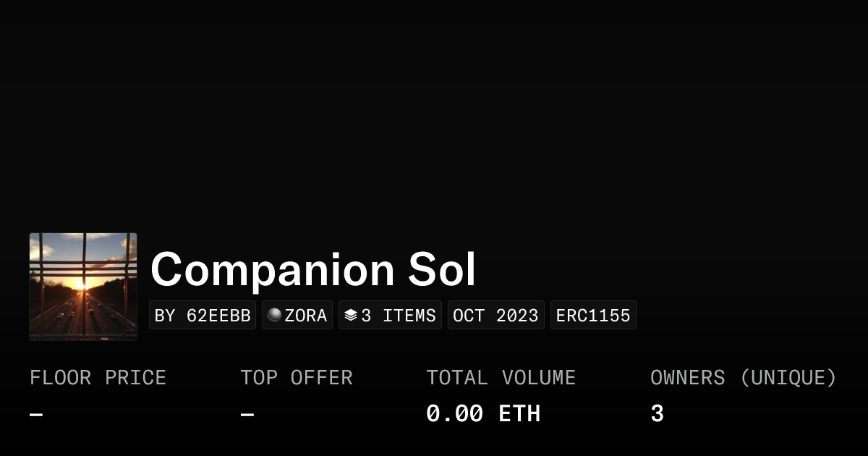Image resolution: width=868 pixels, height=456 pixels.
Task: Select the TOP OFFER label
Action: [x=297, y=378]
